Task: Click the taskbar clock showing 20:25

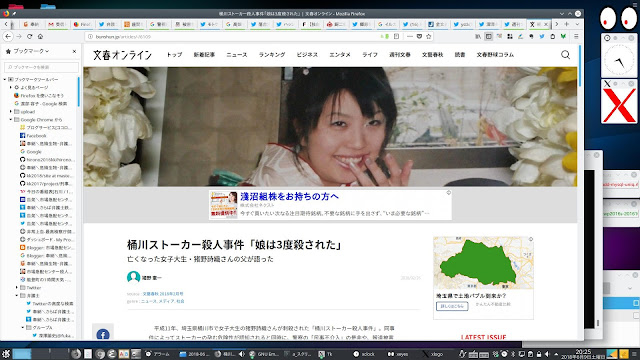Action: point(583,354)
